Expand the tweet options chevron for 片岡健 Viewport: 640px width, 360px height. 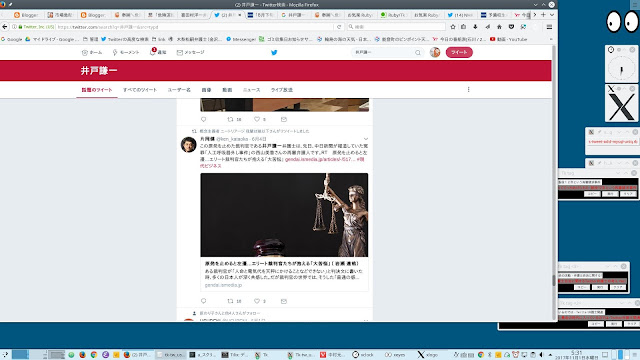point(366,139)
